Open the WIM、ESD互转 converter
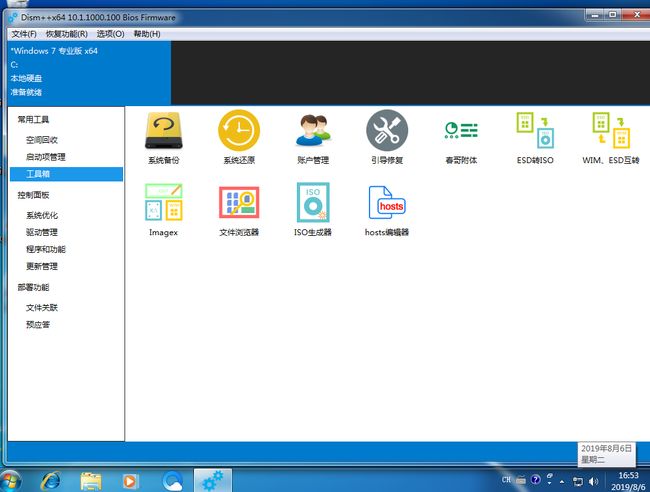This screenshot has height=492, width=650. [611, 137]
